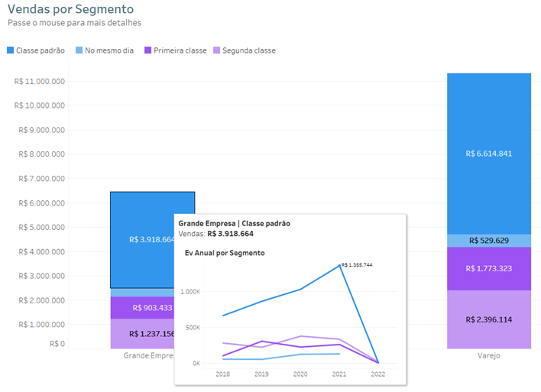Click the 2021 tick in tooltip chart
This screenshot has width=541, height=392.
tap(339, 374)
